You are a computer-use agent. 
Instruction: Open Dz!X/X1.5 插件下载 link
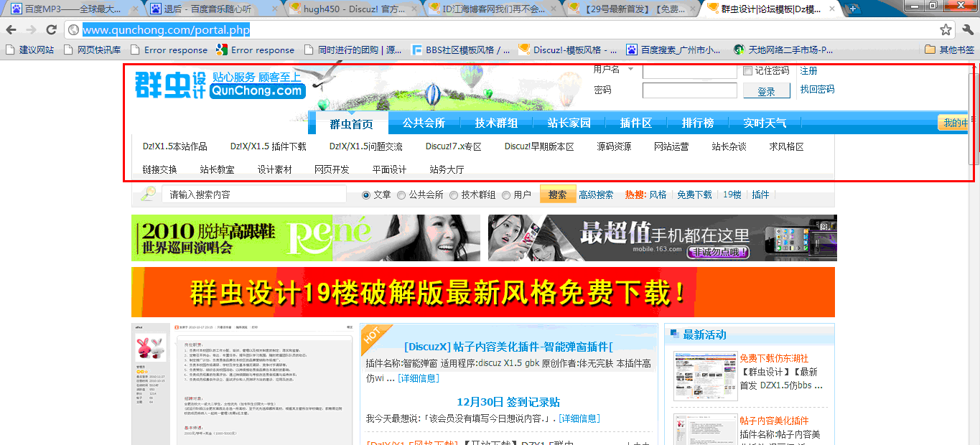pos(269,146)
